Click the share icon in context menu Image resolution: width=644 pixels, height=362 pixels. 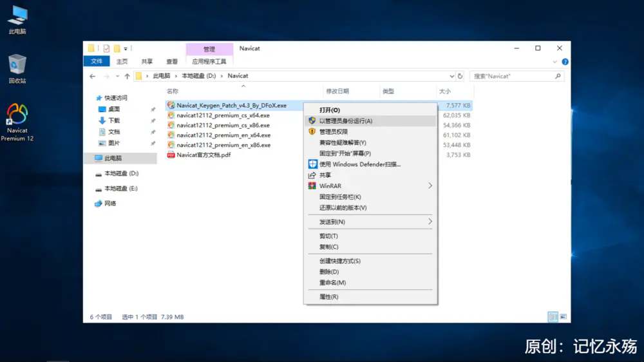312,175
